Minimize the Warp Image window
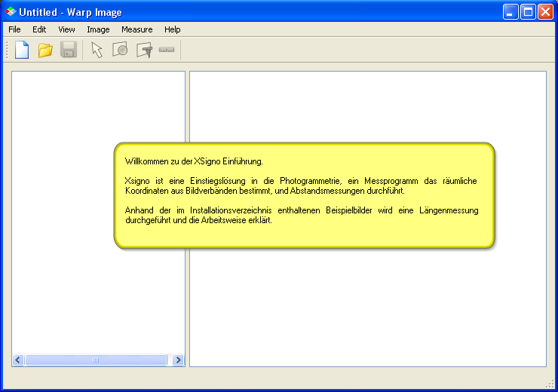558x392 pixels. pyautogui.click(x=510, y=12)
